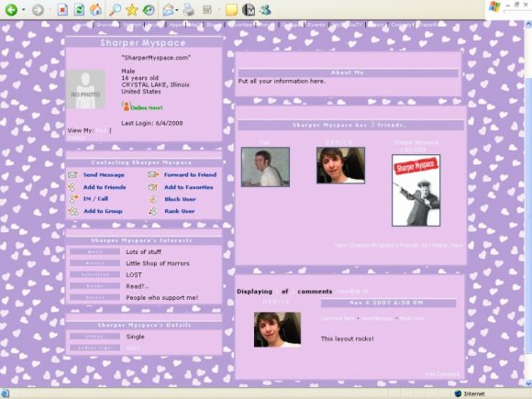
Task: Open Tom's friend photo
Action: point(265,167)
